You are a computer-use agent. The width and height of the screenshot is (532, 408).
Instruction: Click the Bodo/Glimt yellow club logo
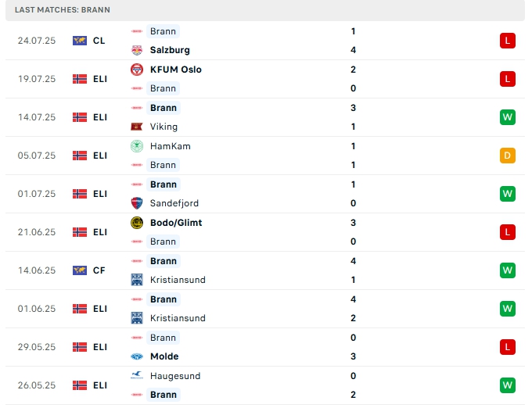(137, 223)
